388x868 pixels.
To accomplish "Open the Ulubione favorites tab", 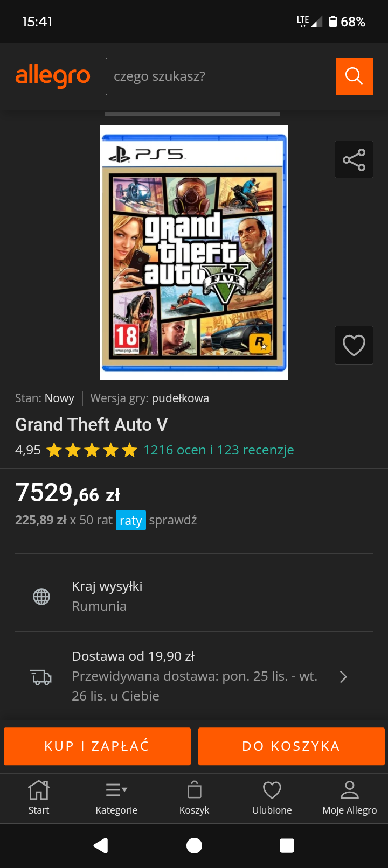I will tap(272, 798).
